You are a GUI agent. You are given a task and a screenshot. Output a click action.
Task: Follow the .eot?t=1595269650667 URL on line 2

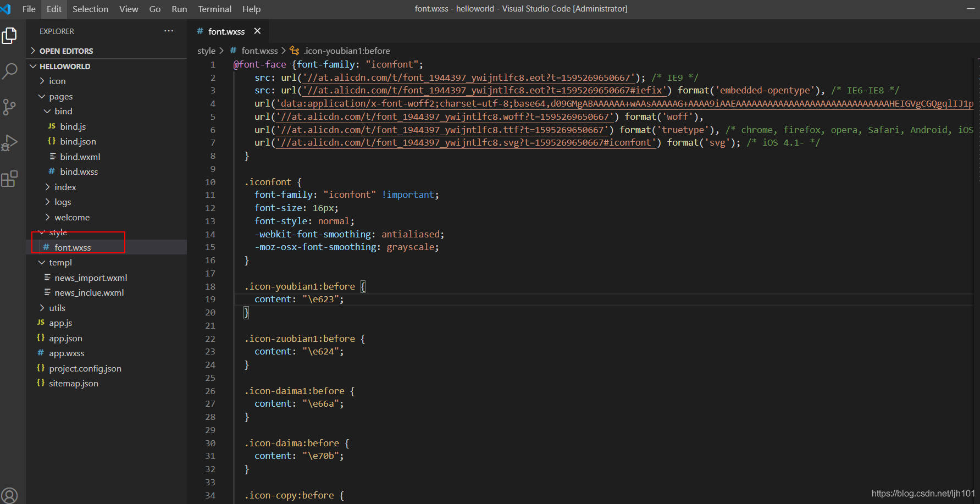pos(469,77)
